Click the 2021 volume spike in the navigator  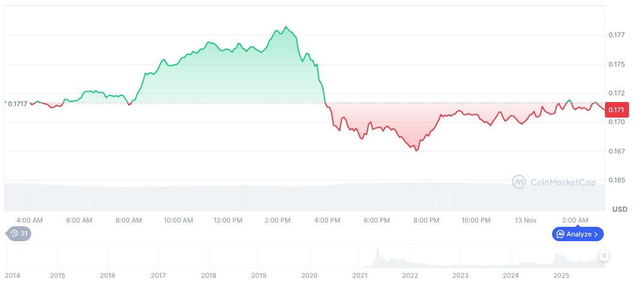tap(377, 257)
